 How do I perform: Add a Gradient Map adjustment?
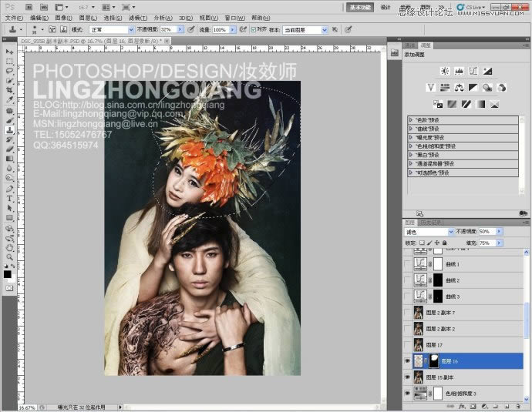[480, 104]
